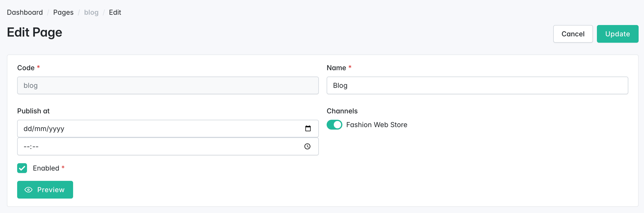This screenshot has height=213, width=644.
Task: Go to Dashboard via breadcrumb
Action: 25,12
